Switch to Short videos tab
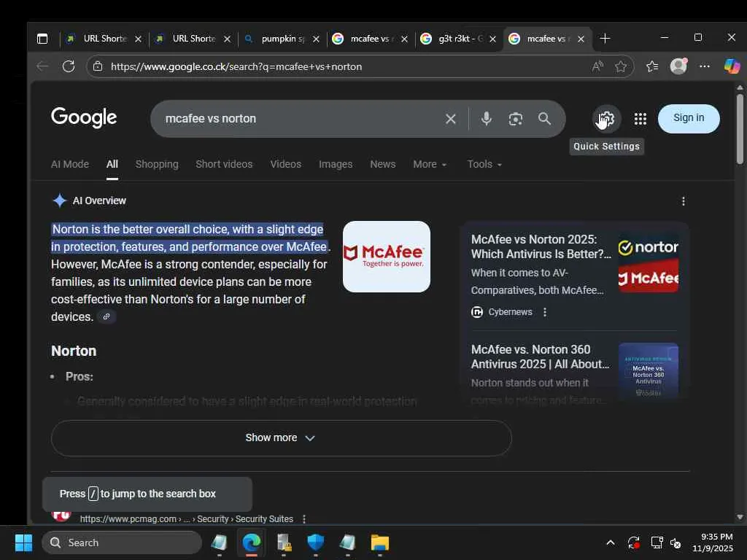Image resolution: width=747 pixels, height=560 pixels. point(224,164)
